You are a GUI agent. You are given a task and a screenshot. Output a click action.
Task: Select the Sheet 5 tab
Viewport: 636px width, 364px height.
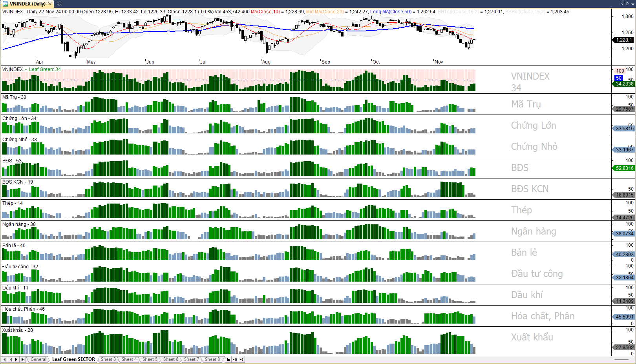point(150,359)
